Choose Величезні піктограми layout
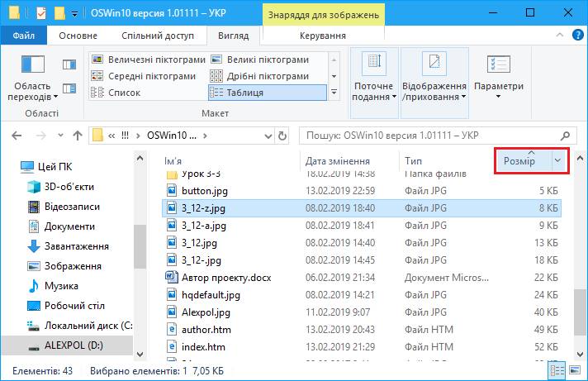 (x=149, y=60)
